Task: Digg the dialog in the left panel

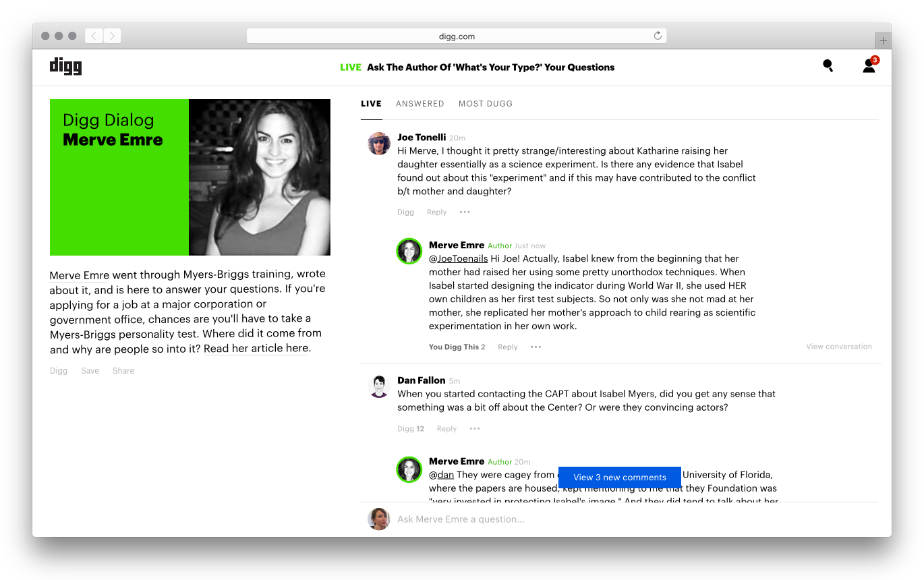Action: (59, 370)
